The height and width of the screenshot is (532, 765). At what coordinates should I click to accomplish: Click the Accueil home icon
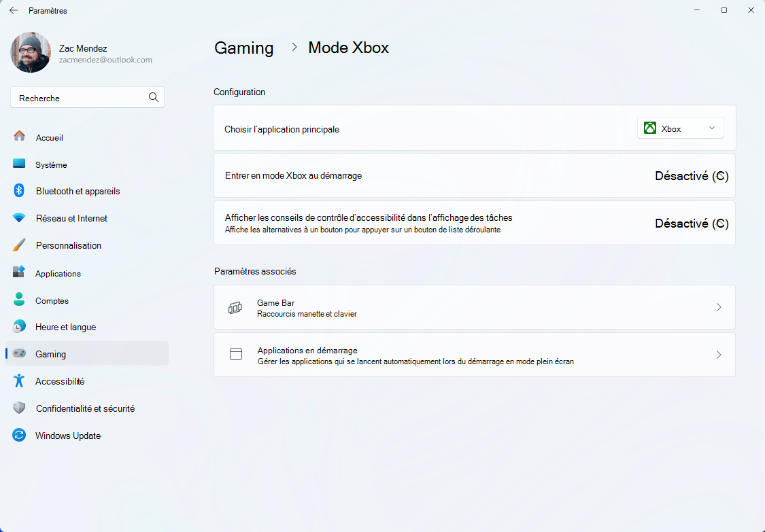19,136
